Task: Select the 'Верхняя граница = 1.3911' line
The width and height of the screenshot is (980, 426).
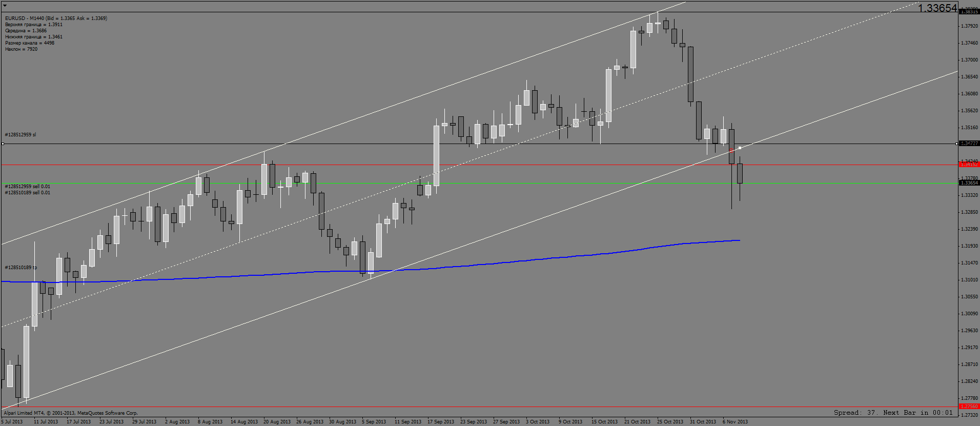Action: tap(34, 25)
